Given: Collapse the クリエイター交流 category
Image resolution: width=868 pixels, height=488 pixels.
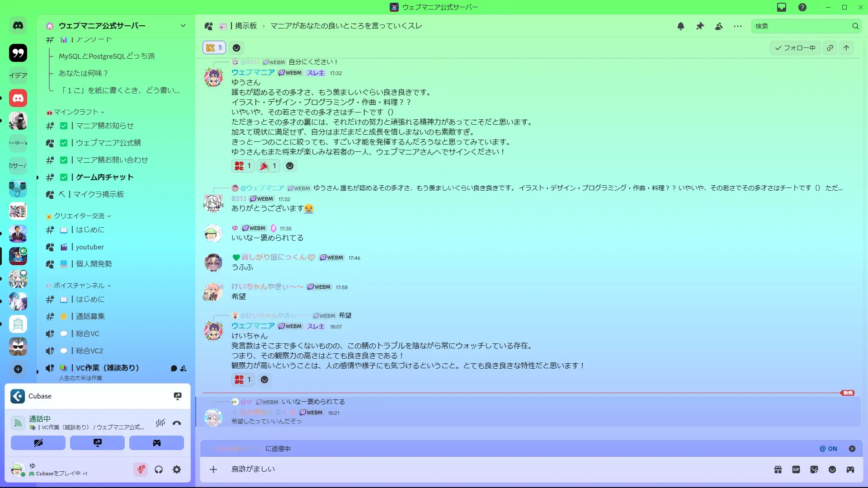Looking at the screenshot, I should point(79,216).
